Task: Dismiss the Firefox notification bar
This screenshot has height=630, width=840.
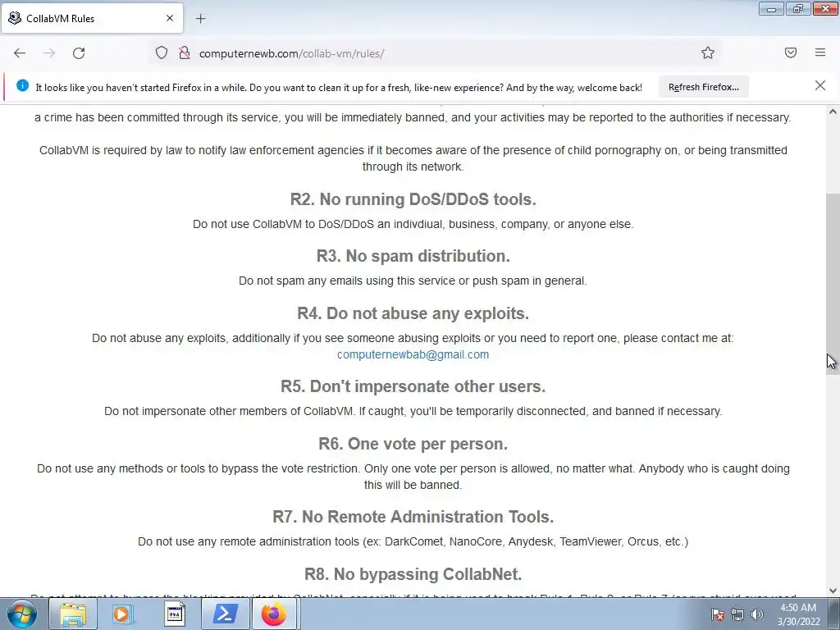Action: [x=820, y=85]
